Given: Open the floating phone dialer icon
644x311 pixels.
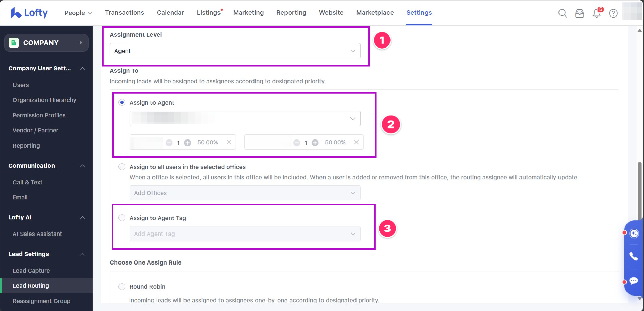Looking at the screenshot, I should (x=634, y=256).
